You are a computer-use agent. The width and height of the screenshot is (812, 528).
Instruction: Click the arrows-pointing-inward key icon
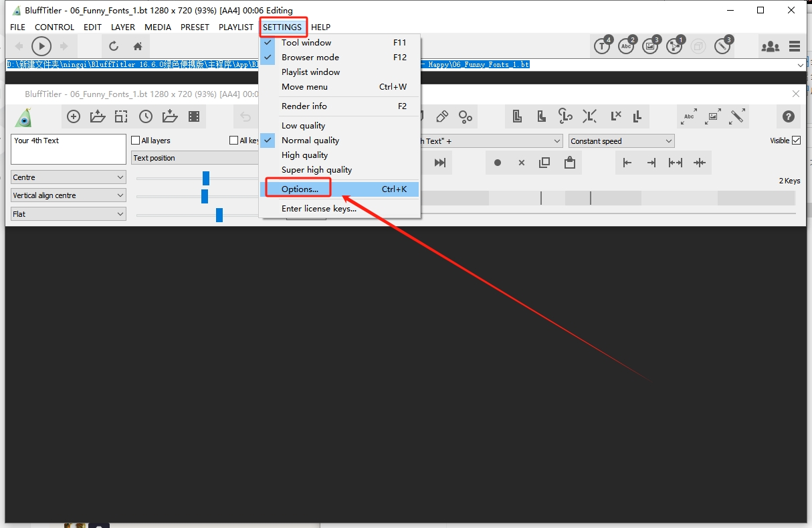(x=700, y=163)
